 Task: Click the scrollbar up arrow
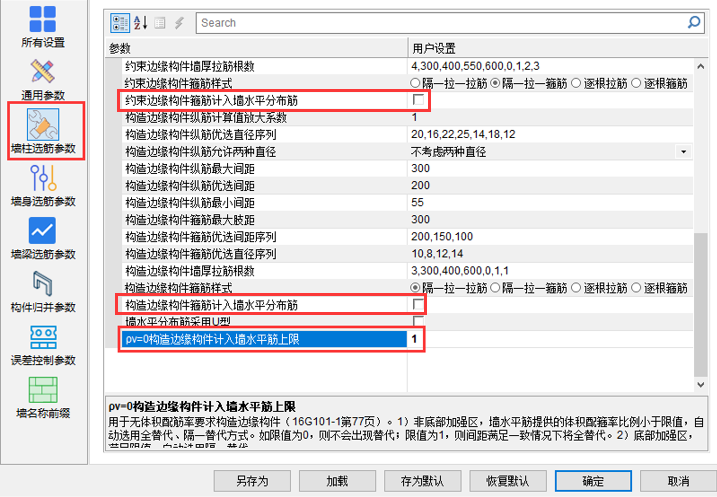coord(701,66)
